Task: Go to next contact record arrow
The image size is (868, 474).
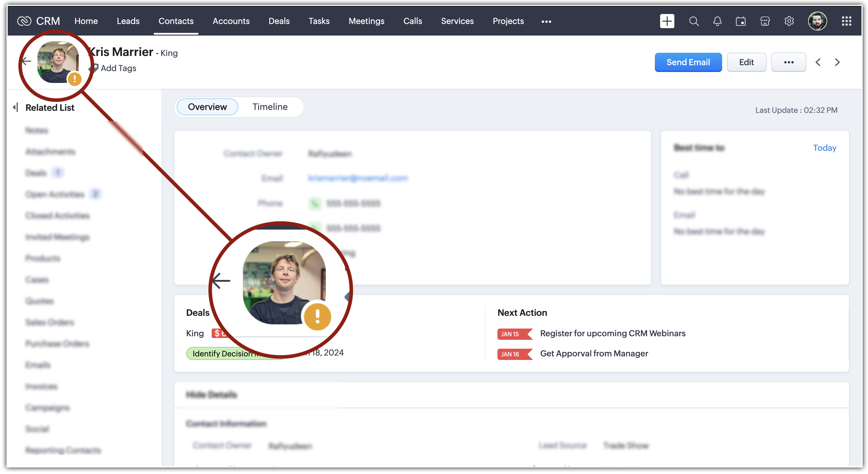Action: pyautogui.click(x=837, y=62)
